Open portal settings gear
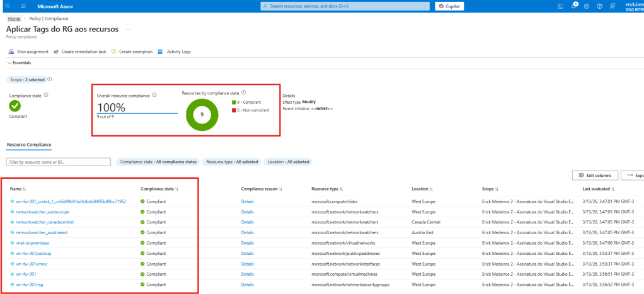The image size is (644, 294). point(587,6)
